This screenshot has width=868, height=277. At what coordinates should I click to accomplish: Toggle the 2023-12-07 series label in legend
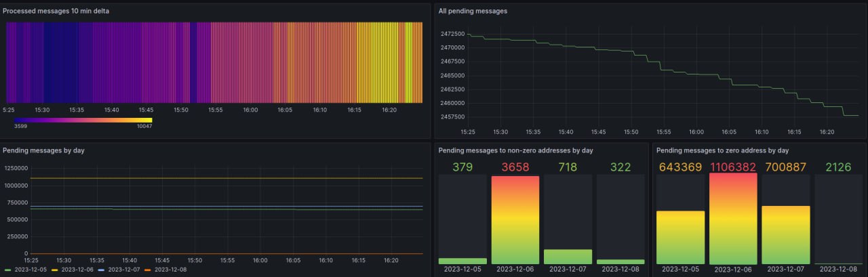click(x=123, y=270)
